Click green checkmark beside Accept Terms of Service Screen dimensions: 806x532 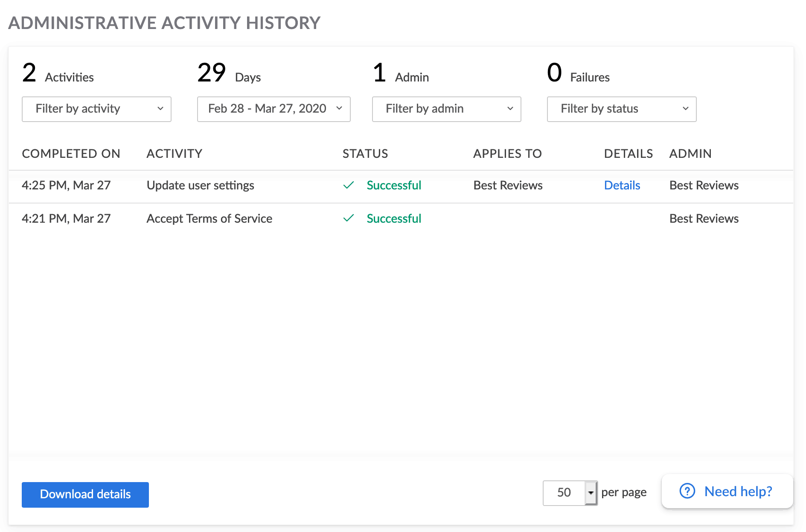(349, 218)
